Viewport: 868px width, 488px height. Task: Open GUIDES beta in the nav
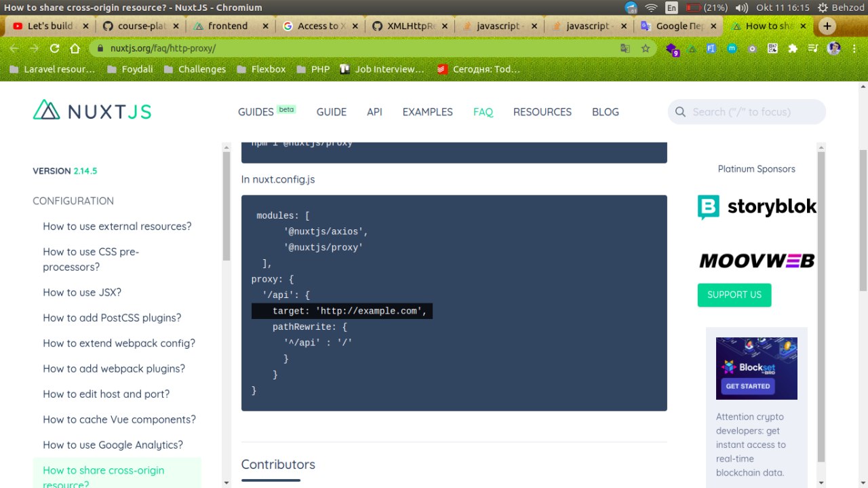[x=267, y=111]
